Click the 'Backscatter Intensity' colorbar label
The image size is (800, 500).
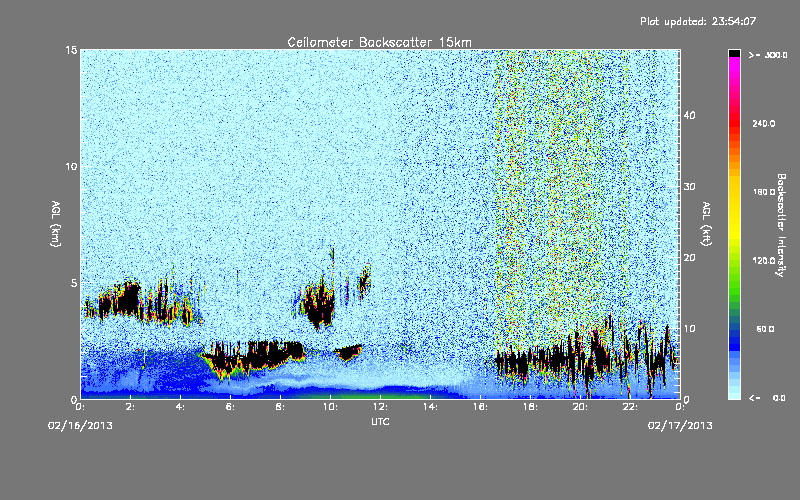tap(781, 225)
